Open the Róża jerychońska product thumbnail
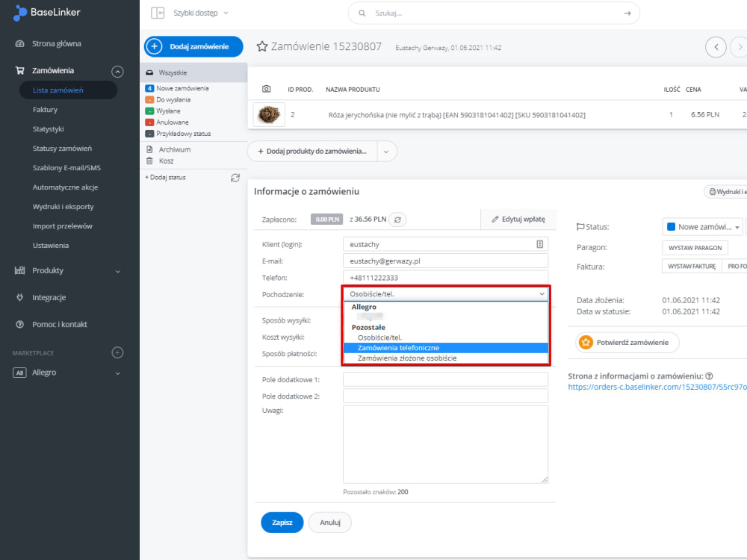 tap(269, 114)
